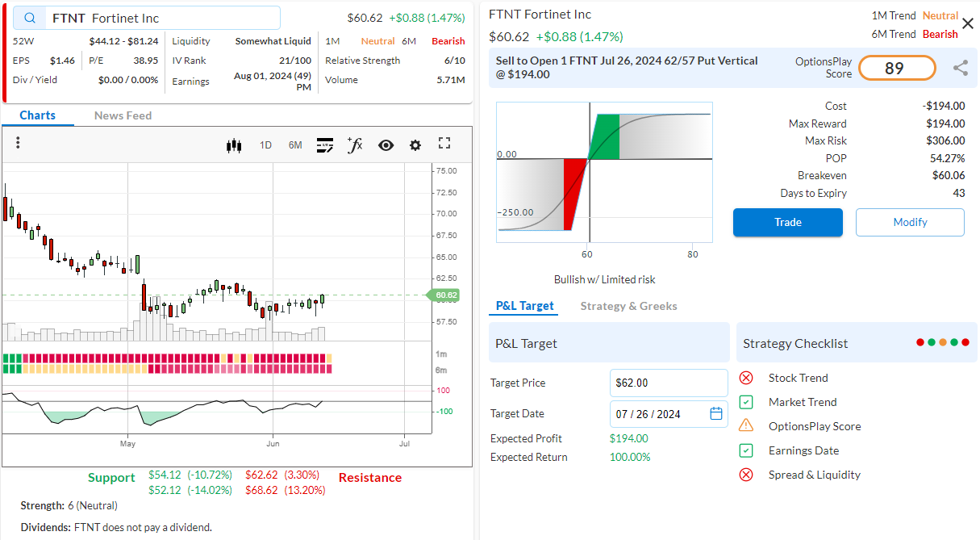Open the drawing tools icon
This screenshot has height=540, width=980.
click(325, 145)
